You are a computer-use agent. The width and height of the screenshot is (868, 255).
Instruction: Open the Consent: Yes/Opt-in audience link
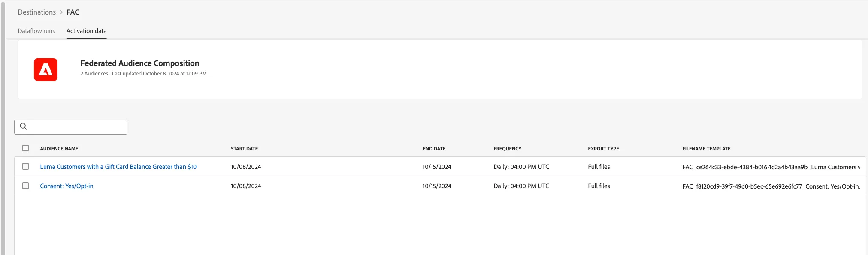[67, 186]
